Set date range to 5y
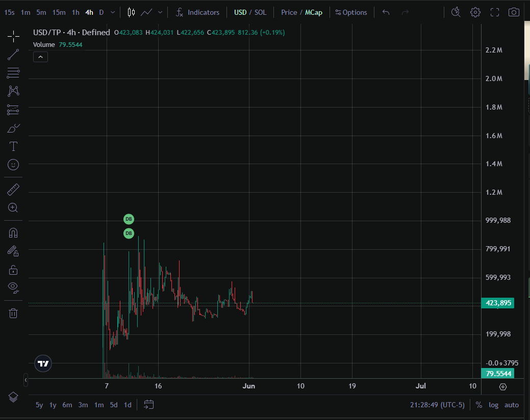Viewport: 530px width, 420px height. (x=39, y=405)
